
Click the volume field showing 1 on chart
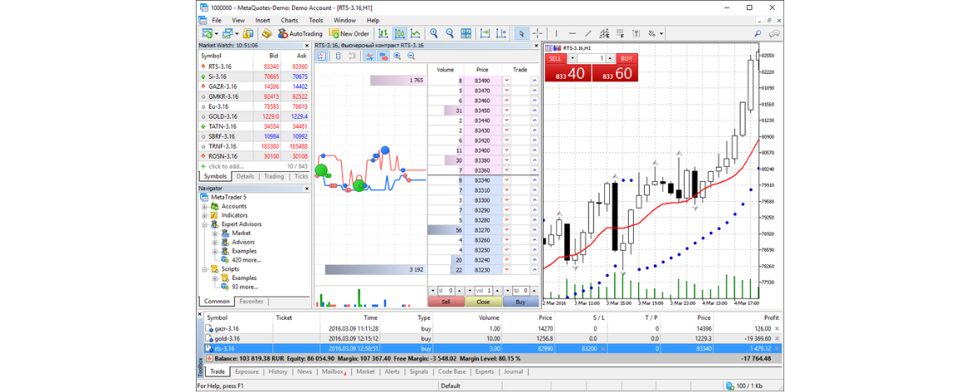click(592, 58)
